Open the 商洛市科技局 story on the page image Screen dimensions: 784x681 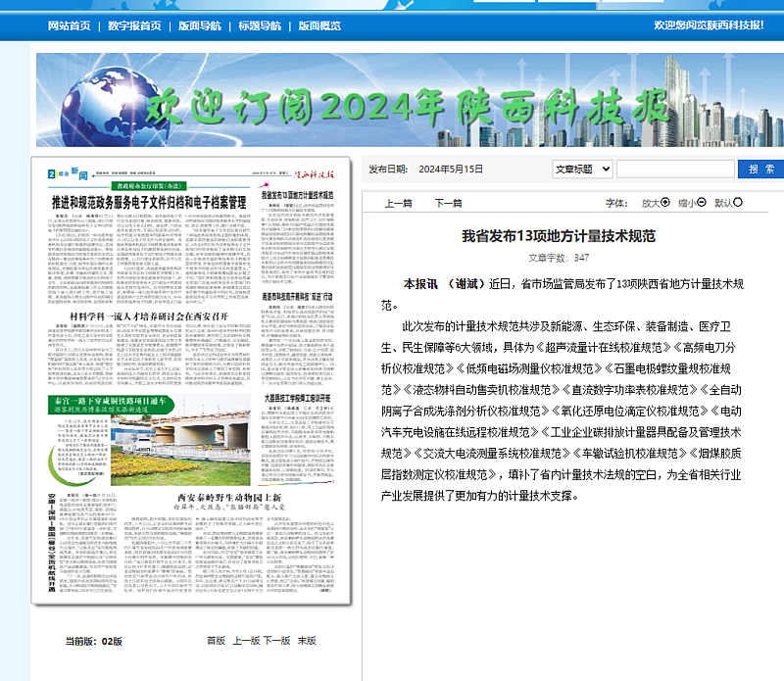coord(297,297)
